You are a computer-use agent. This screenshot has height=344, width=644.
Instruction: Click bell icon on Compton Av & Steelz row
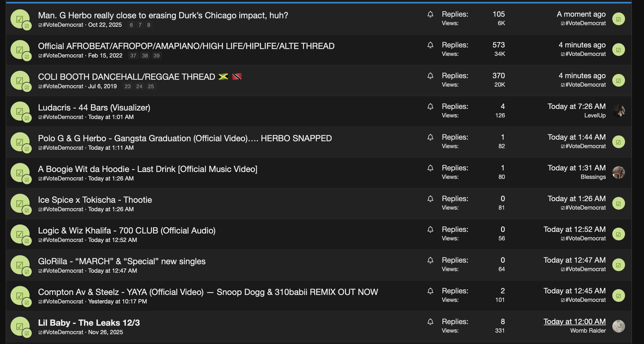pyautogui.click(x=430, y=291)
